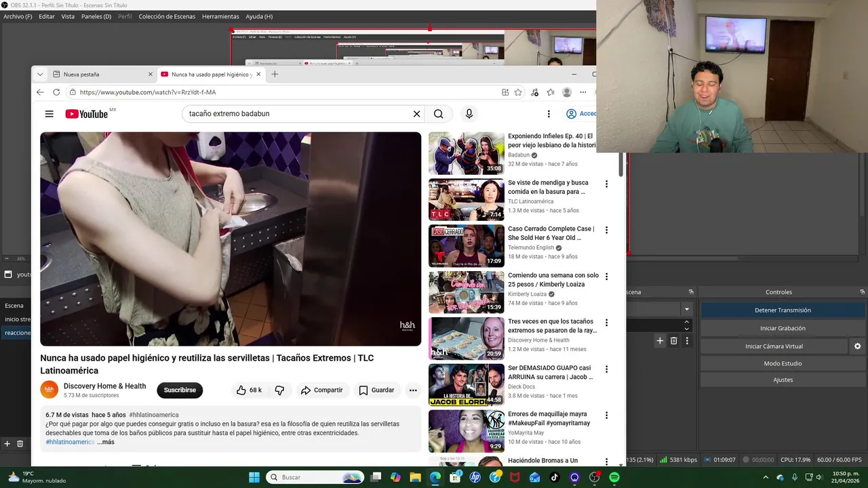Open virtual camera settings gear icon
Screen dimensions: 868x488
[857, 346]
